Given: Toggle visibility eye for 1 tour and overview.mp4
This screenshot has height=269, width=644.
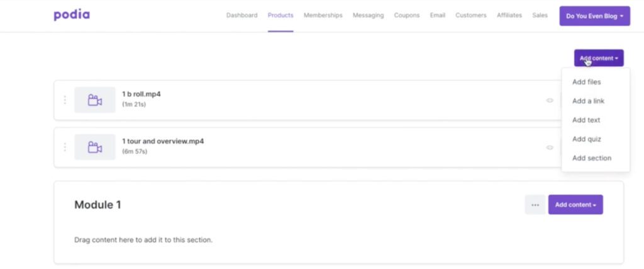Looking at the screenshot, I should click(550, 147).
